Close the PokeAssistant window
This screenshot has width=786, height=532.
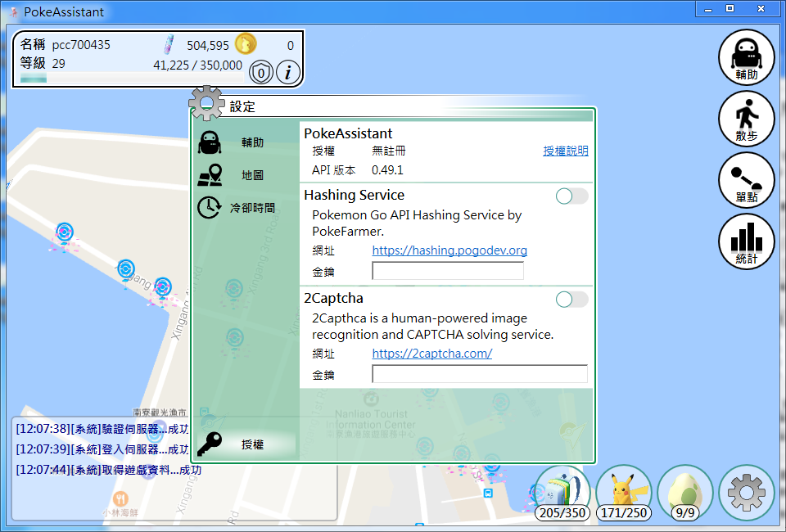[761, 8]
